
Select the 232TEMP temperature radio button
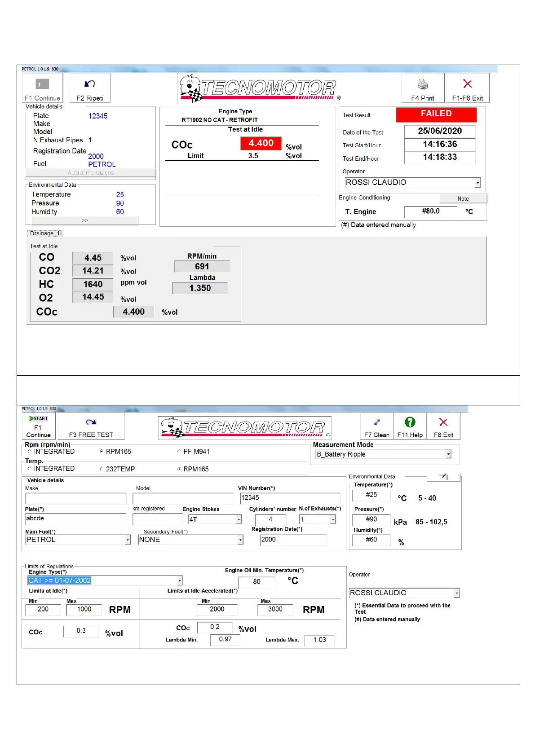[x=102, y=469]
